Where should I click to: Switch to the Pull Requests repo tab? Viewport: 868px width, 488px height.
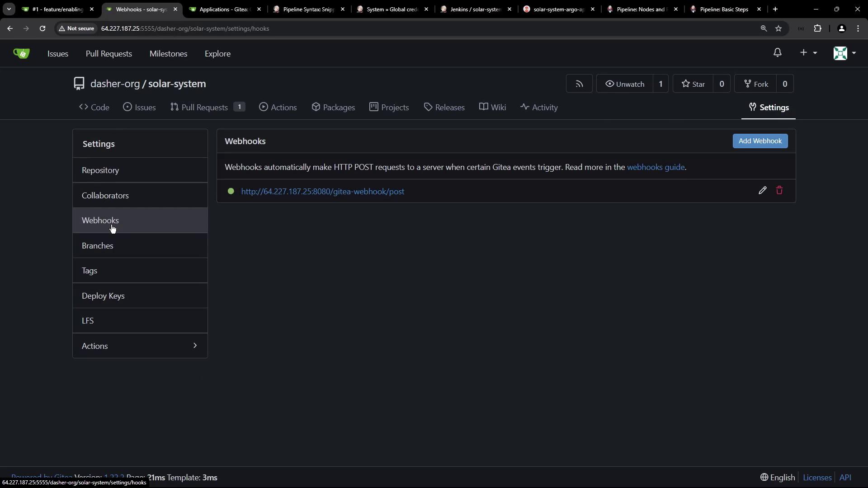pos(204,108)
